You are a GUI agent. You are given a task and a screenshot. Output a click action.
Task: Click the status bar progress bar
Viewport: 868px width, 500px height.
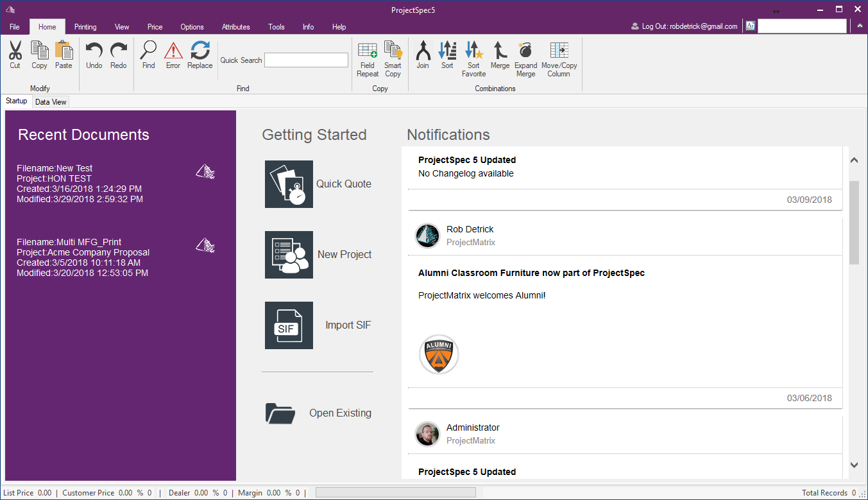click(x=396, y=492)
